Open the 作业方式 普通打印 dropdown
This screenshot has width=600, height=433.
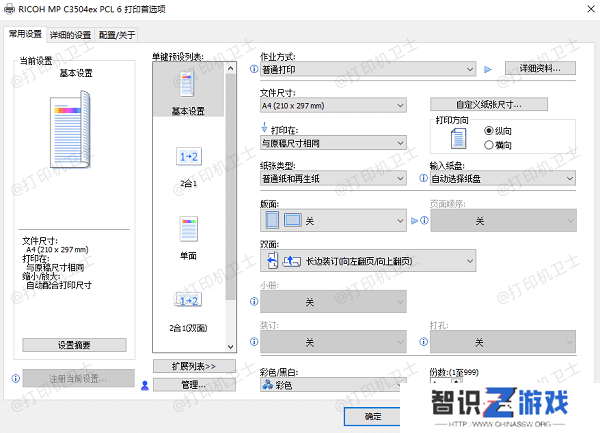tap(368, 69)
